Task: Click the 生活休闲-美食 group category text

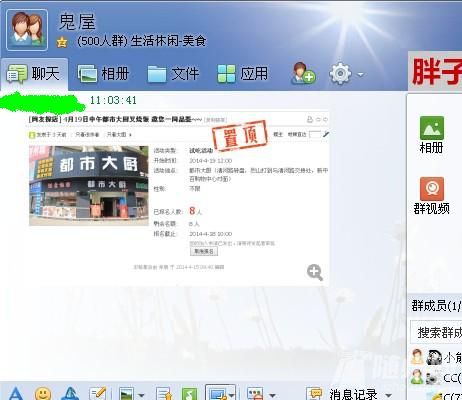Action: point(169,41)
